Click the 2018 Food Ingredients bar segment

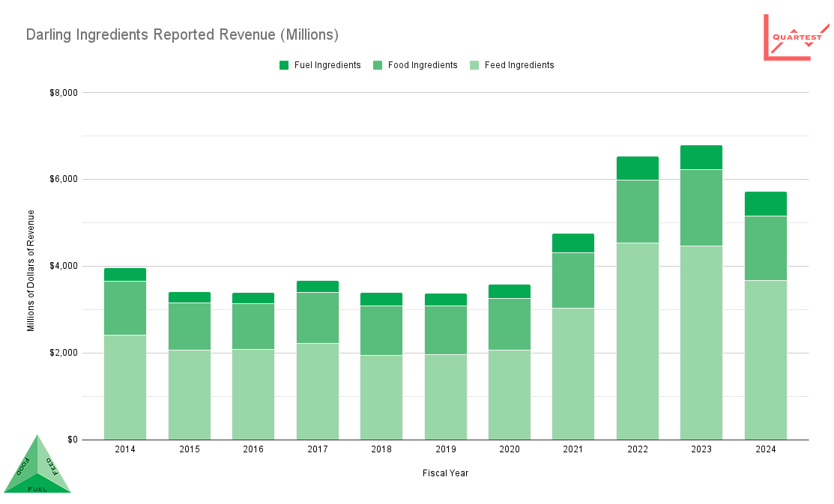click(x=381, y=331)
